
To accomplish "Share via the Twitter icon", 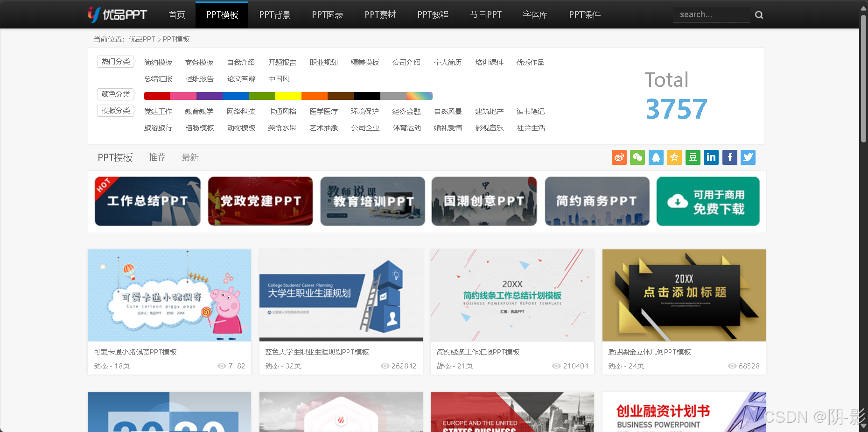I will click(748, 157).
